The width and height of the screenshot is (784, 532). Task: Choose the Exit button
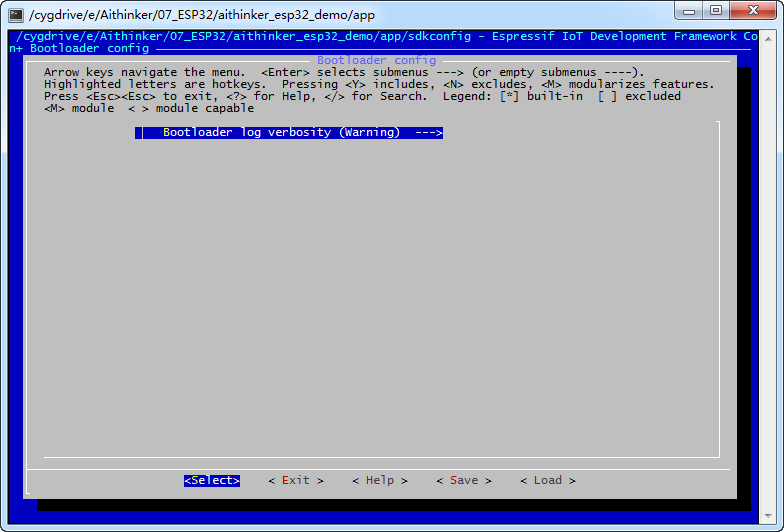(x=296, y=480)
